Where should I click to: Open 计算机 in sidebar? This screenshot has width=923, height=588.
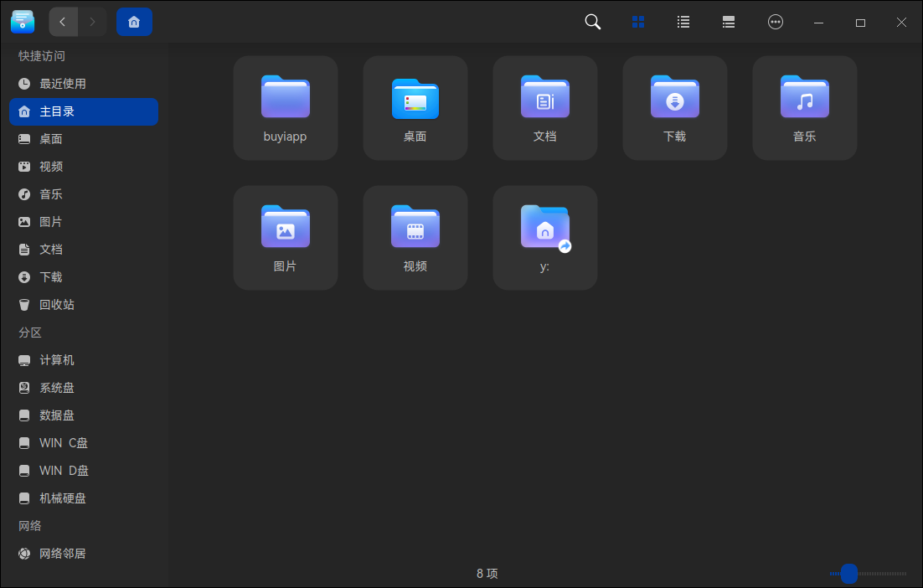point(84,360)
